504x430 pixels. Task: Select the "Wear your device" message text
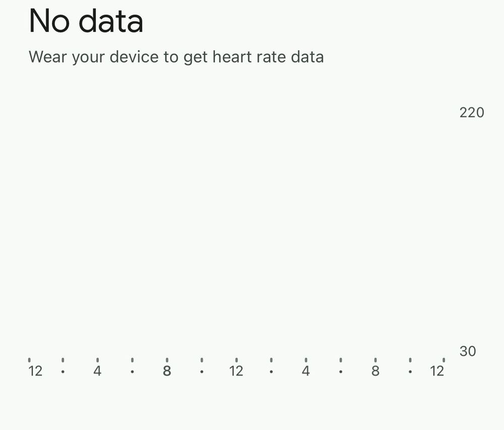[x=176, y=57]
